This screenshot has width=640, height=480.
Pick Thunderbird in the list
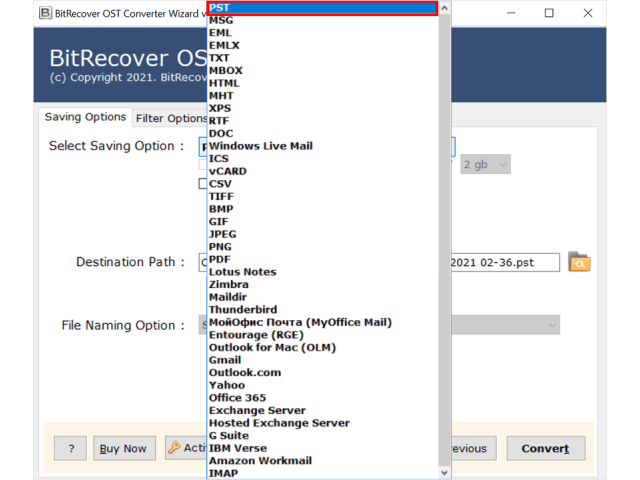[322, 310]
